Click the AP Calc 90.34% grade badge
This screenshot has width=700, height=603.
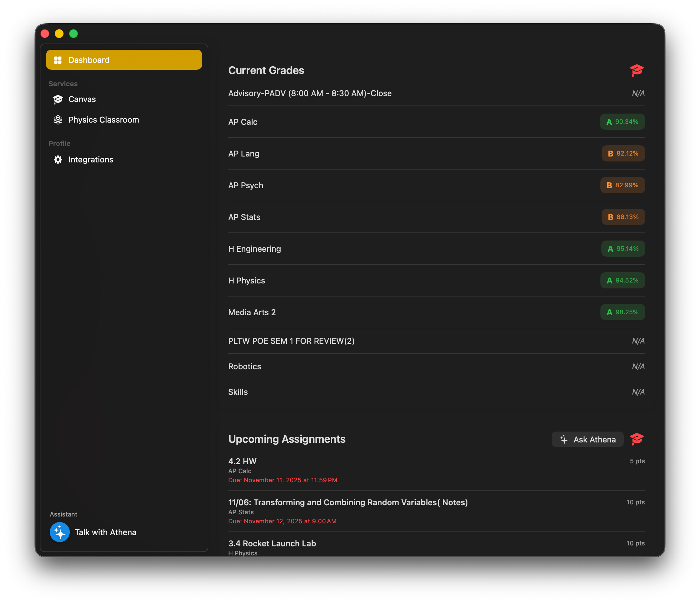(622, 122)
